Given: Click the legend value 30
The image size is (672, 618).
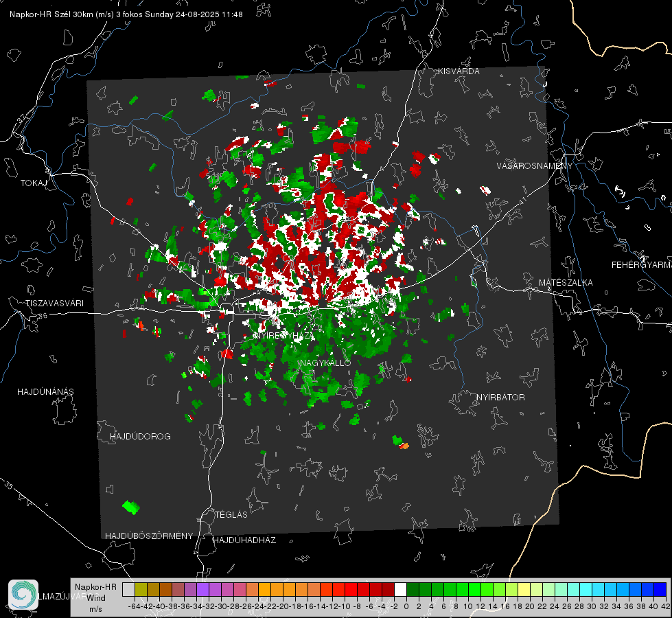Looking at the screenshot, I should 591,606.
